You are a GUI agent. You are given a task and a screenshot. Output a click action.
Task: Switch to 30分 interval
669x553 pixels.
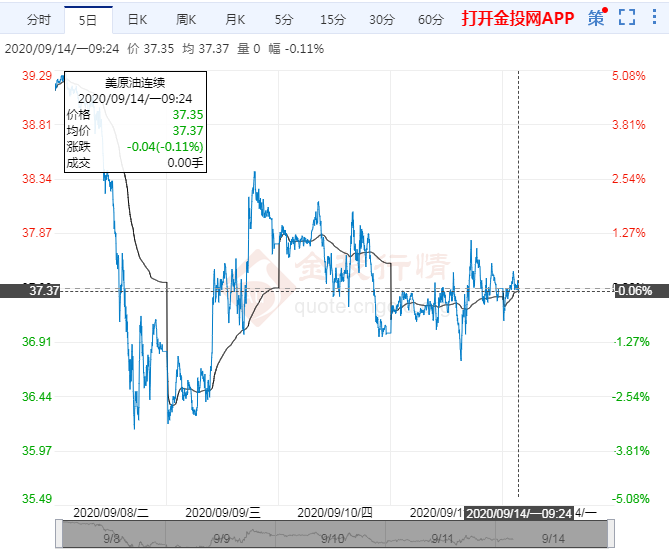(381, 19)
